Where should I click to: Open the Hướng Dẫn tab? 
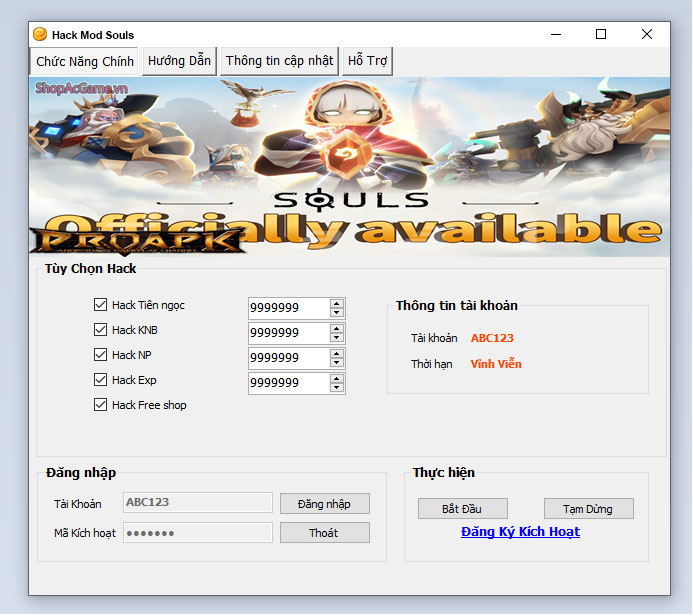pos(179,61)
